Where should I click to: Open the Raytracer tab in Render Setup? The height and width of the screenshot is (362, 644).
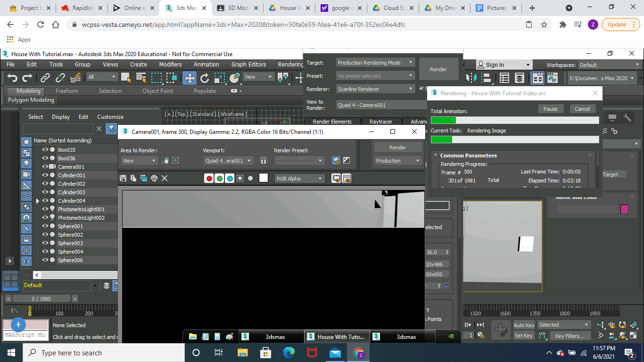(x=381, y=122)
